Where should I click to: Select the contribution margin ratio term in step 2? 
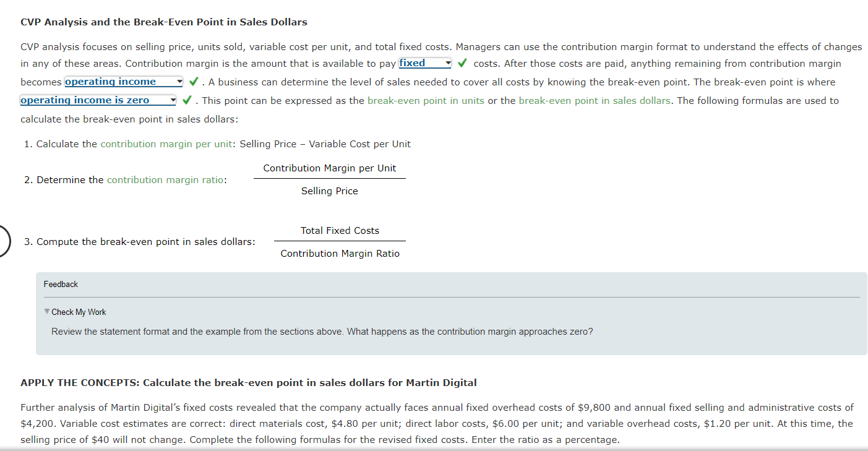(165, 179)
